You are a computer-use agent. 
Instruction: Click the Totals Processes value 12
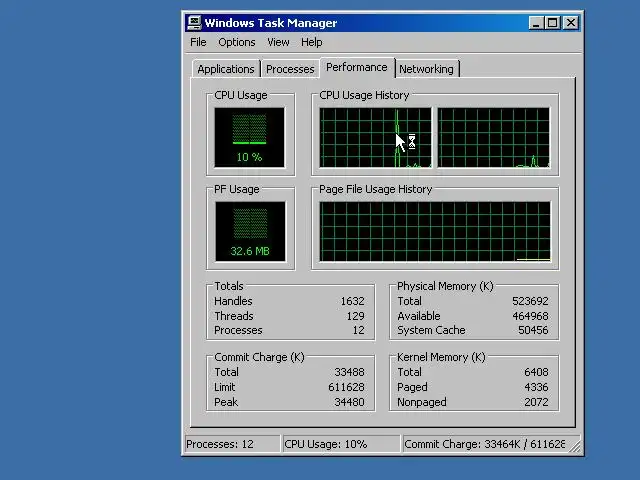click(x=358, y=330)
